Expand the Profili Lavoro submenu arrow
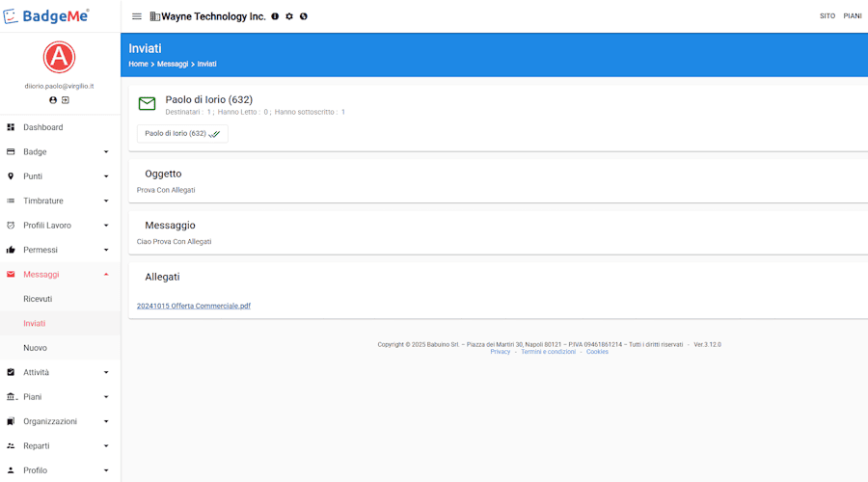 pyautogui.click(x=106, y=226)
